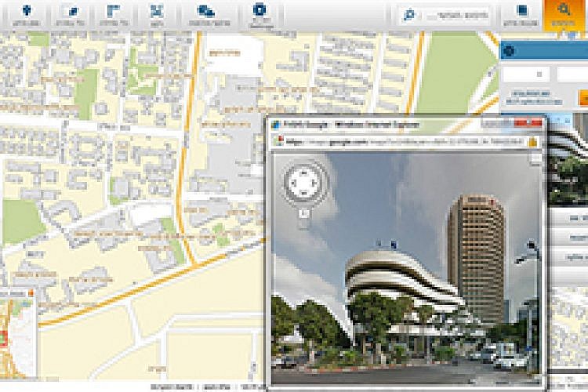The width and height of the screenshot is (588, 392).
Task: Click the highlighted orange search tool button
Action: tap(563, 15)
